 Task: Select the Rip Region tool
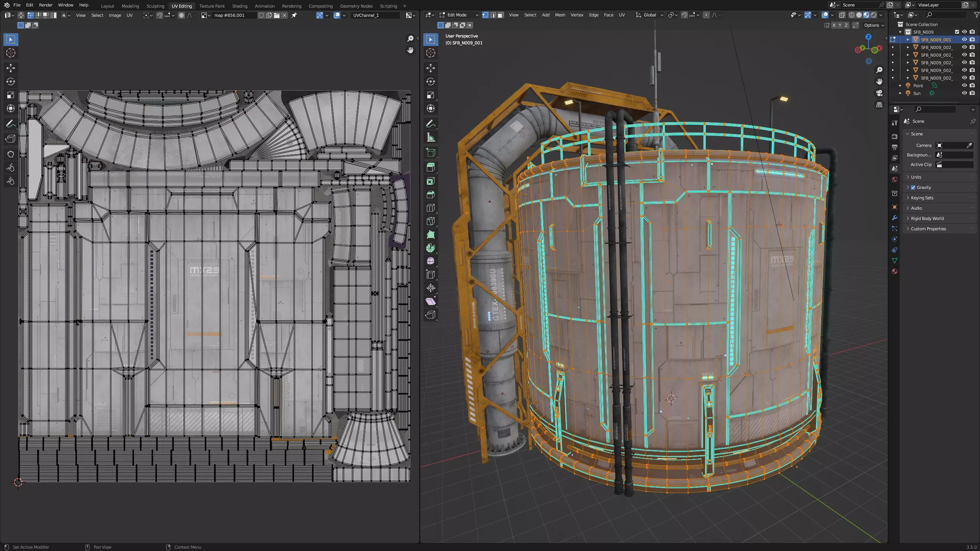(431, 315)
